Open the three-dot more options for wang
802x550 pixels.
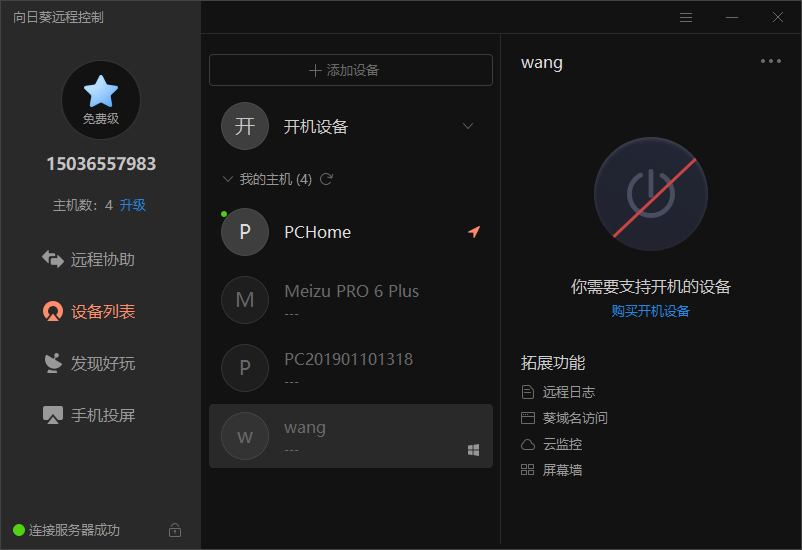[x=771, y=61]
